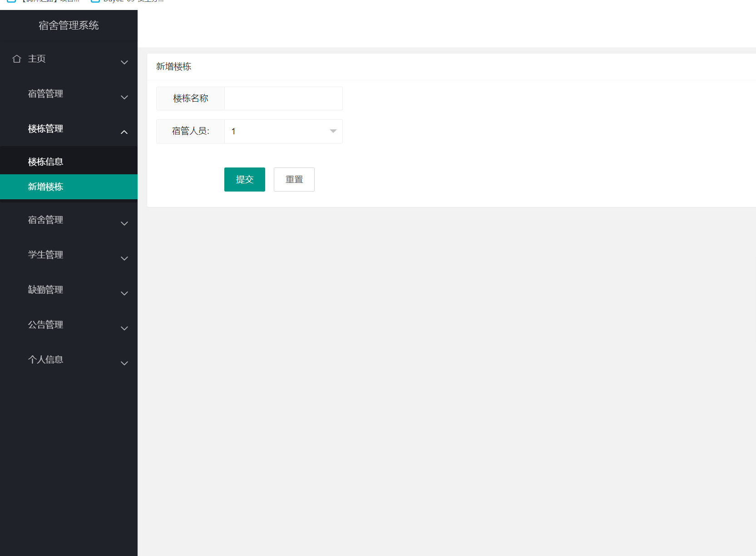Select the 新增楼栋 submenu entry
Screen dimensions: 756x556
click(x=69, y=187)
